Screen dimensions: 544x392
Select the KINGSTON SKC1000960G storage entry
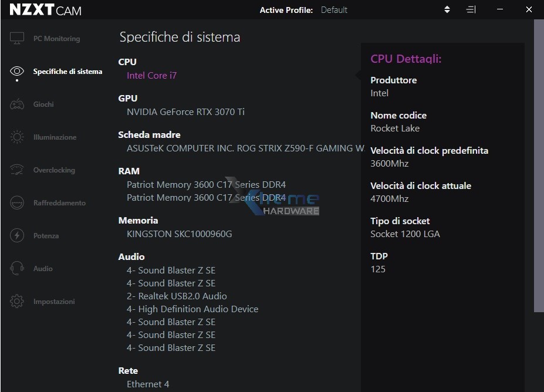[179, 234]
